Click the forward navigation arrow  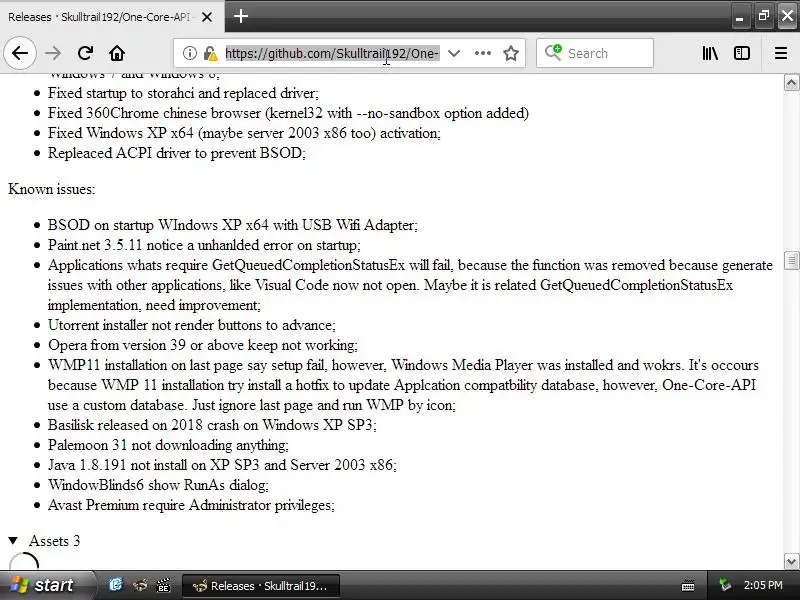click(x=53, y=53)
